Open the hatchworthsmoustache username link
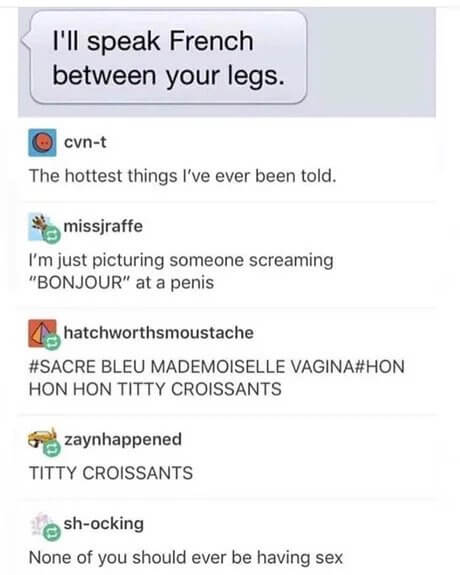 coord(159,333)
